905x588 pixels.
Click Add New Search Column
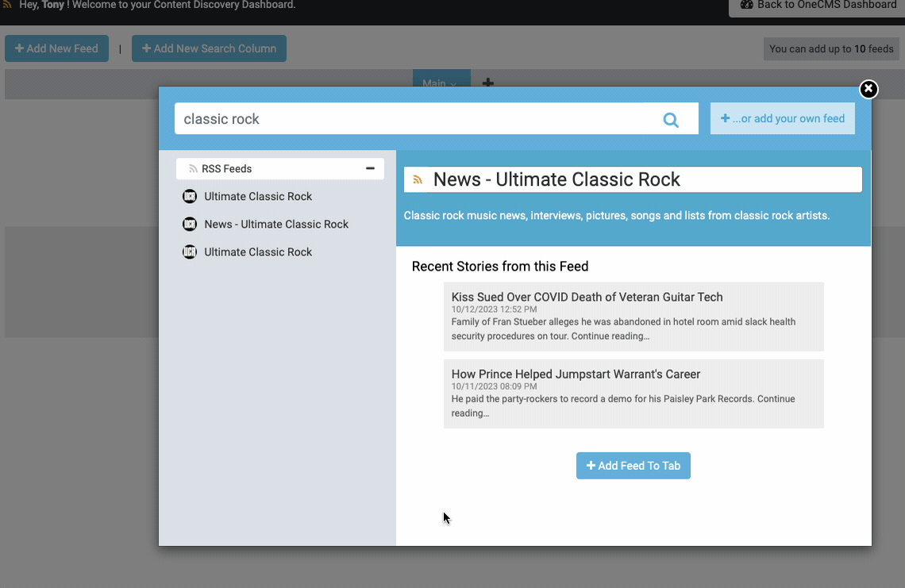(209, 48)
